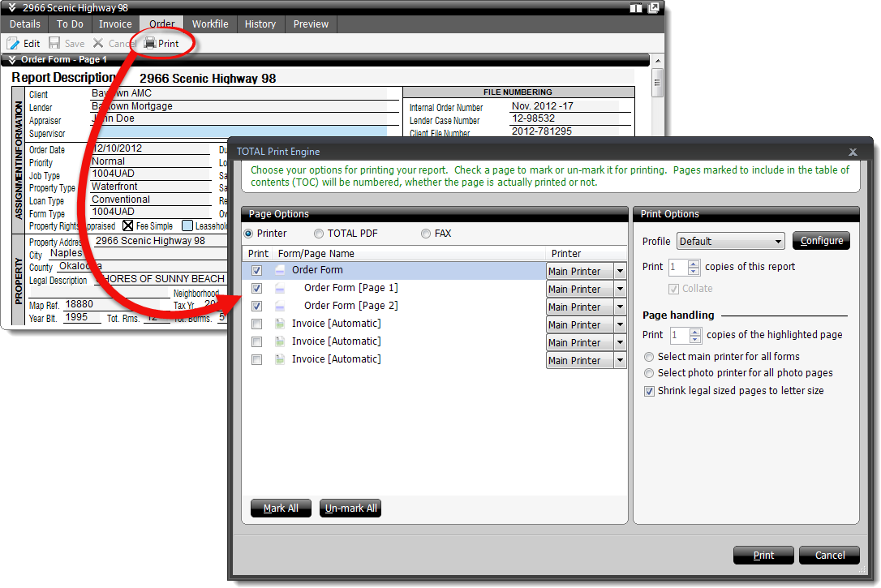Click the Un-mark All button

(x=350, y=509)
